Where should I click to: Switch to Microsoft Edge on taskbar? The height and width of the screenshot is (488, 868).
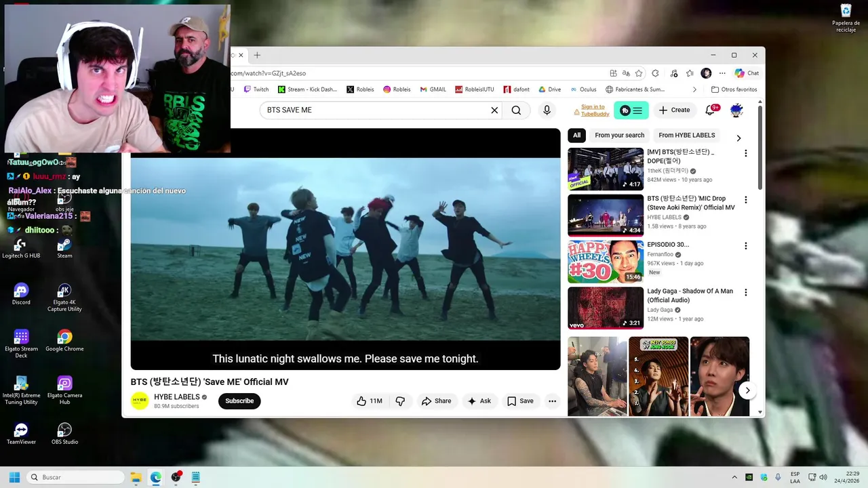click(156, 477)
